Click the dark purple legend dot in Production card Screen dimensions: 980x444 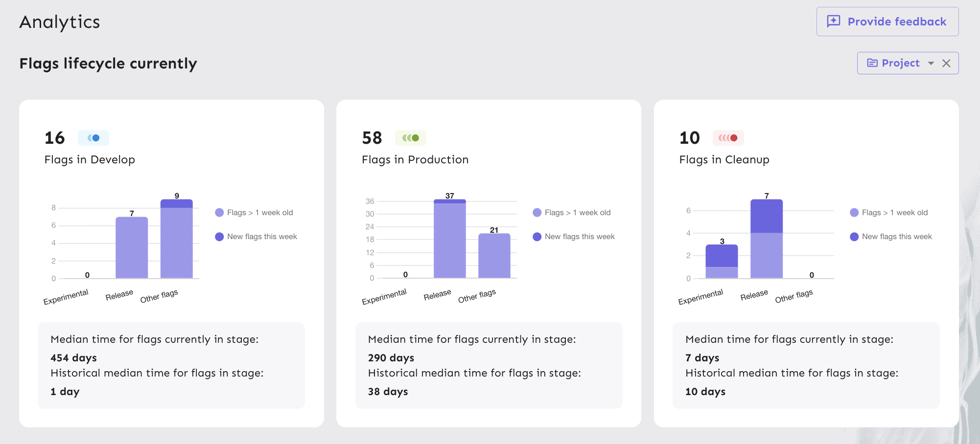tap(536, 236)
